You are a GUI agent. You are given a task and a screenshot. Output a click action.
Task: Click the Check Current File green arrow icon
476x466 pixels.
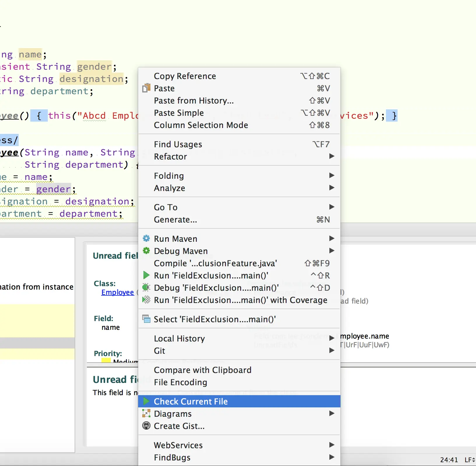coord(146,401)
